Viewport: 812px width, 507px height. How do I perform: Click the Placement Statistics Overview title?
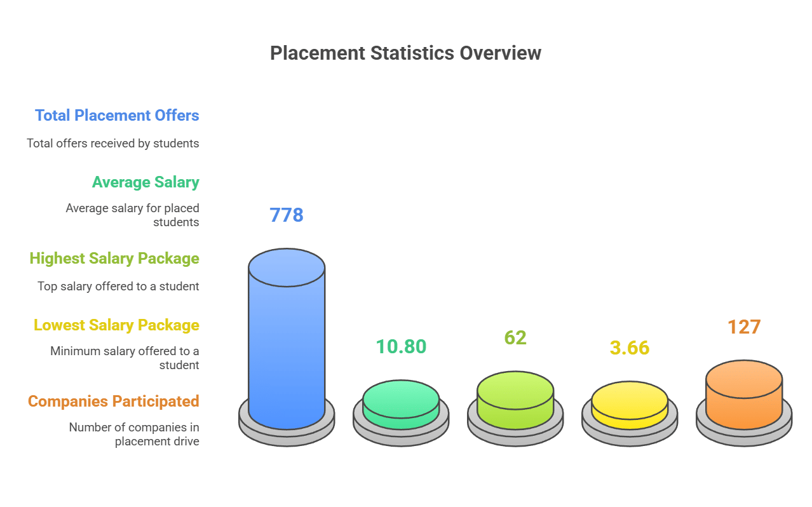406,53
